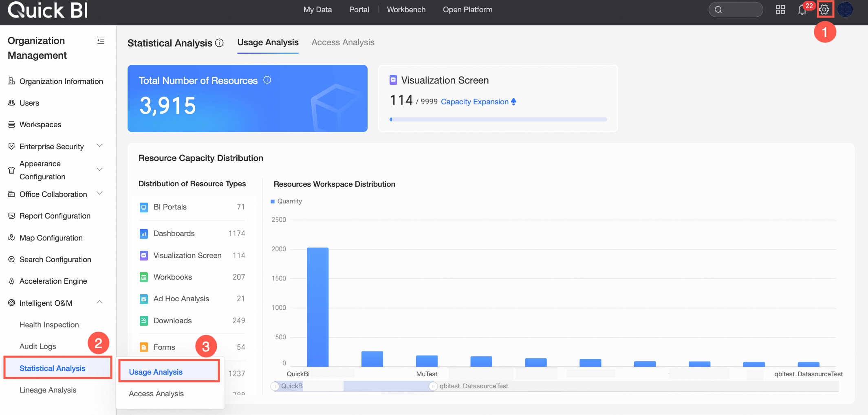Click the Capacity Expansion link
Screen dimensions: 868x415
pos(478,102)
